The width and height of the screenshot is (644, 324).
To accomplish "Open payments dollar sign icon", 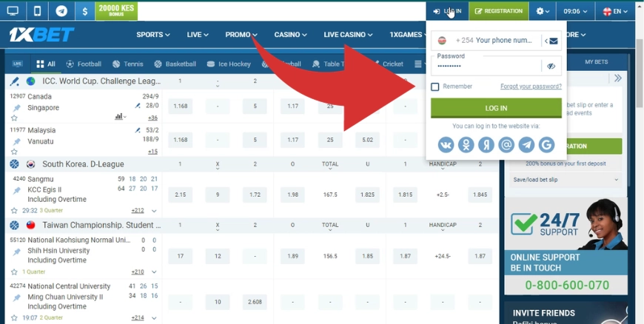I will pos(85,11).
